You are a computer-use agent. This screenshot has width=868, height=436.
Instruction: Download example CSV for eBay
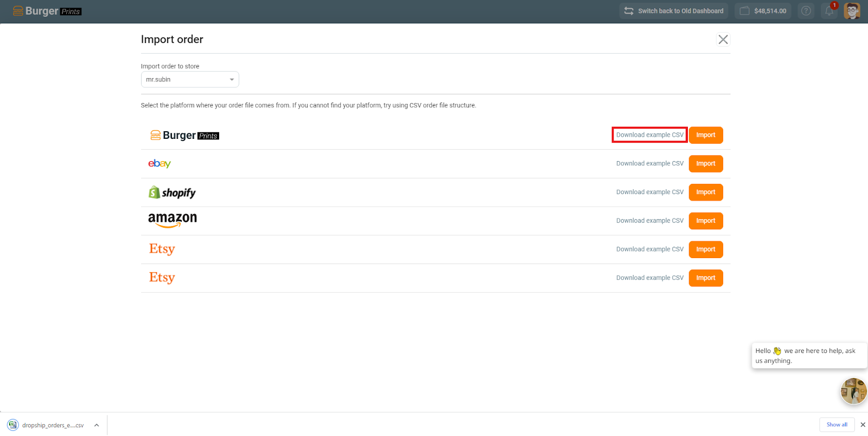click(650, 164)
